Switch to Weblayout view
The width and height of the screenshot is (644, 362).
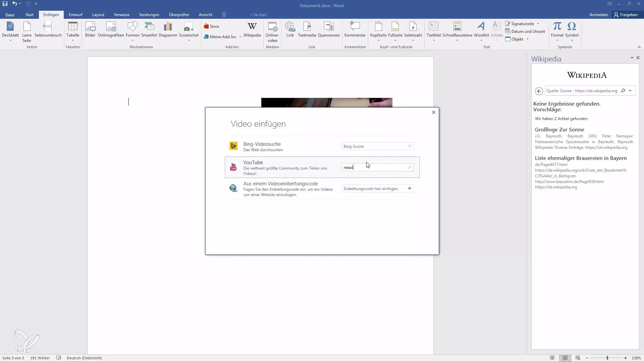pyautogui.click(x=578, y=358)
